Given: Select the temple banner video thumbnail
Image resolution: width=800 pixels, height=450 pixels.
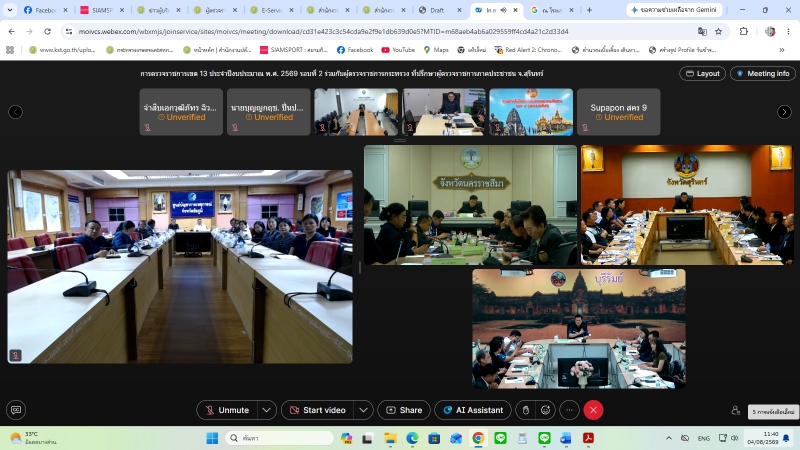Looking at the screenshot, I should tap(531, 112).
